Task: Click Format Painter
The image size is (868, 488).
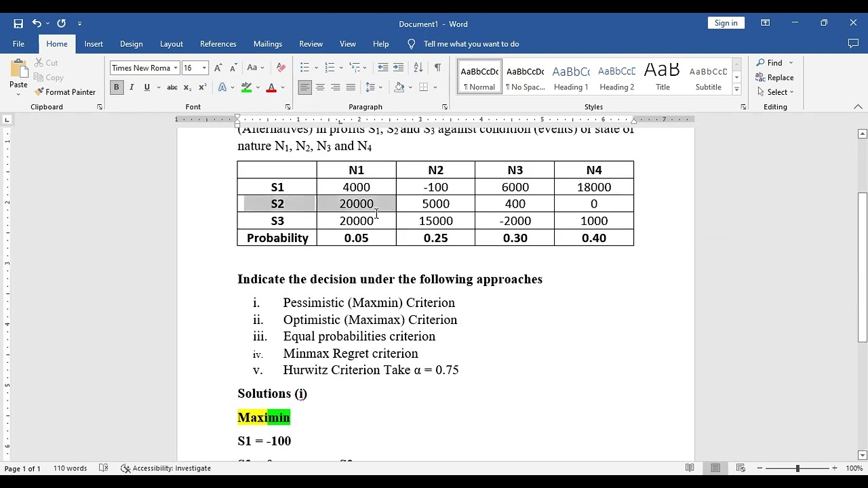Action: (x=65, y=92)
